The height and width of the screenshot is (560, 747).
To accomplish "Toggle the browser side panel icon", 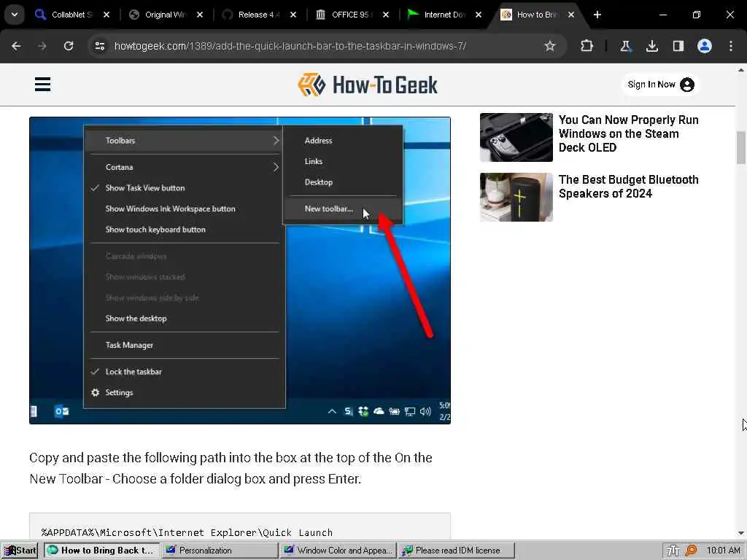I will [x=678, y=46].
